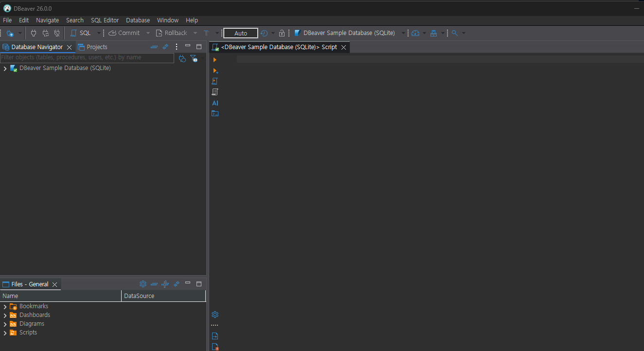Open the Database menu
The image size is (644, 351).
tap(138, 20)
